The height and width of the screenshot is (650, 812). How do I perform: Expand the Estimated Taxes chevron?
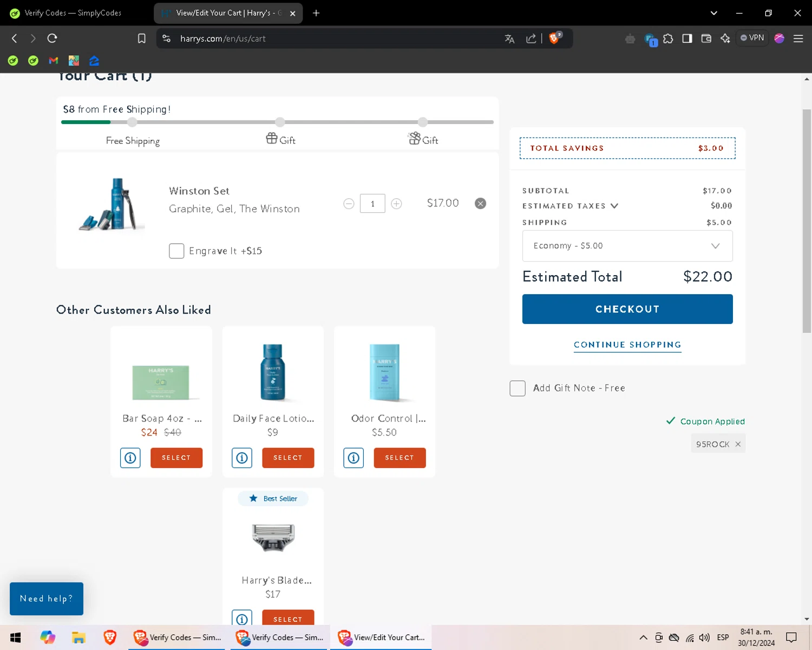[x=614, y=206]
